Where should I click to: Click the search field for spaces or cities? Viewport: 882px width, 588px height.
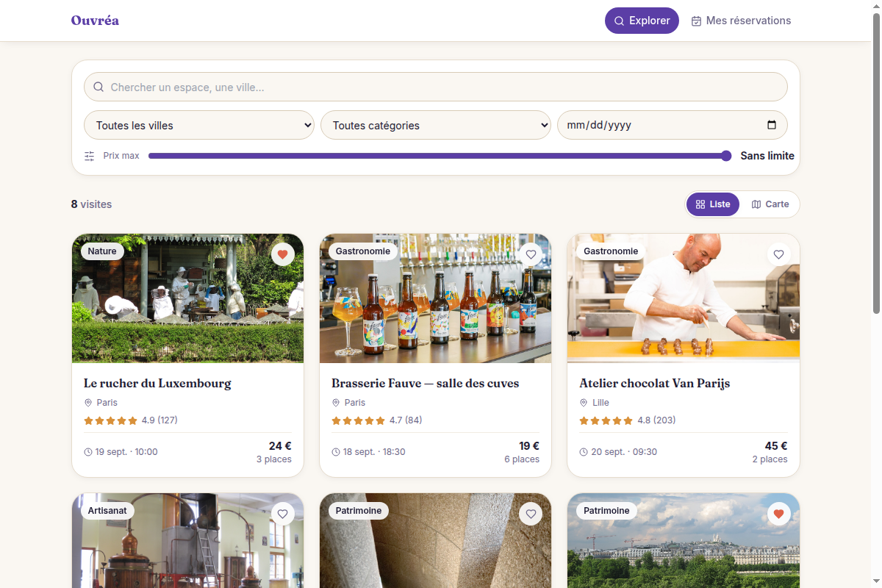coord(436,87)
